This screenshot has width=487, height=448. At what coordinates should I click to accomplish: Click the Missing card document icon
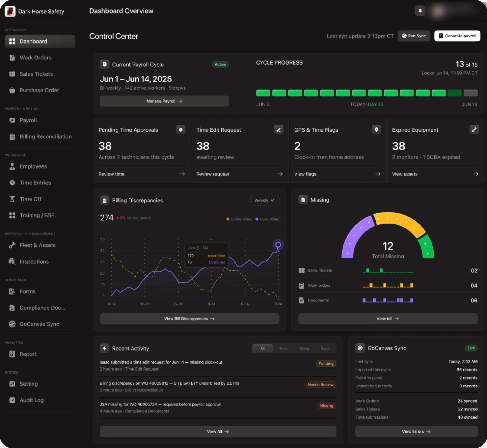[x=303, y=200]
